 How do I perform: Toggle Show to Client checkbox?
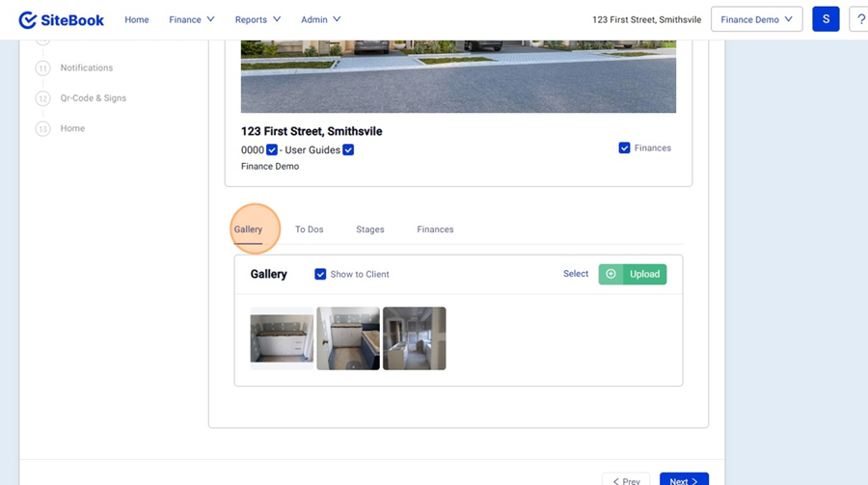(x=320, y=274)
